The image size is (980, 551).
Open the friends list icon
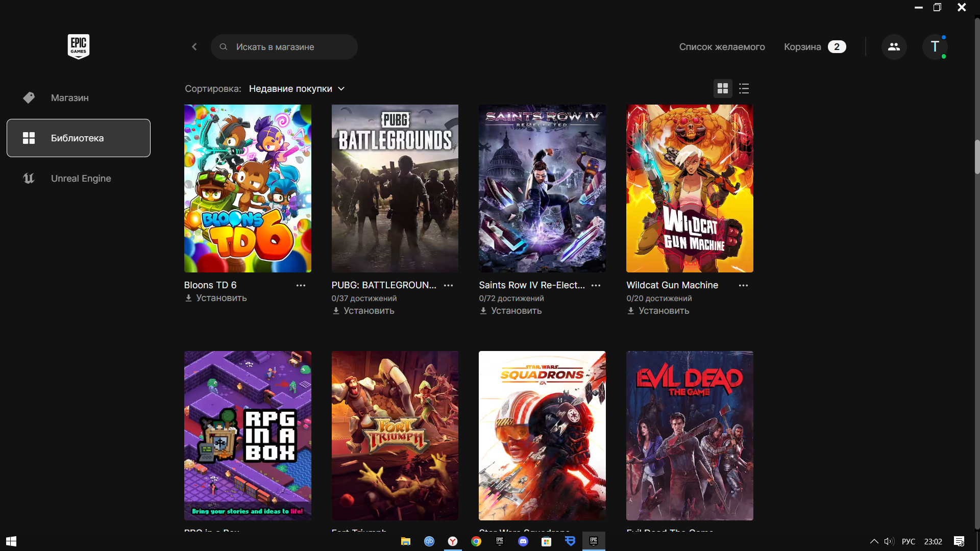(894, 47)
